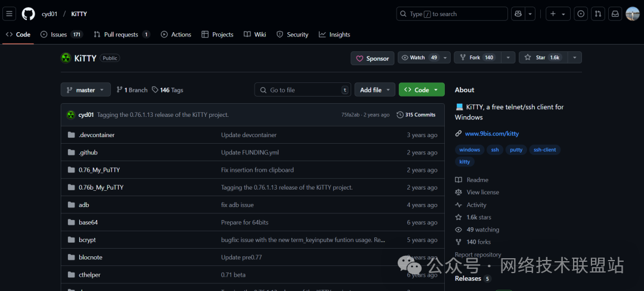644x291 pixels.
Task: Select the putty topic tag
Action: coord(516,150)
